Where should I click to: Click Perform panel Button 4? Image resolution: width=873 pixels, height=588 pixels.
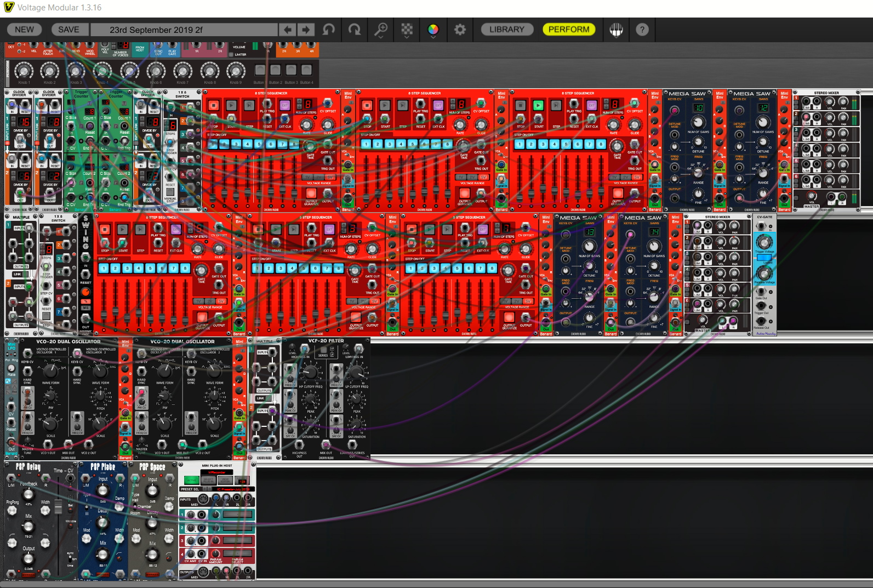(306, 70)
